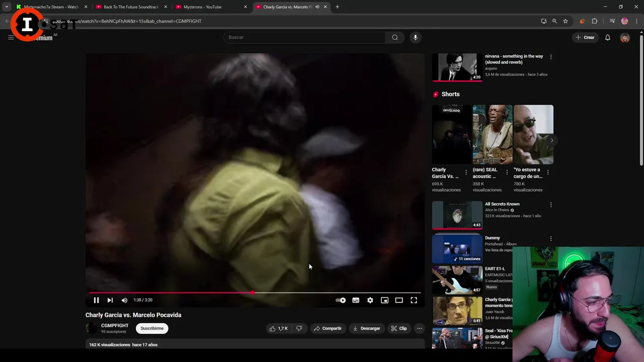Screen dimensions: 644x362
Task: Toggle subtitles in the video player
Action: coord(356,300)
